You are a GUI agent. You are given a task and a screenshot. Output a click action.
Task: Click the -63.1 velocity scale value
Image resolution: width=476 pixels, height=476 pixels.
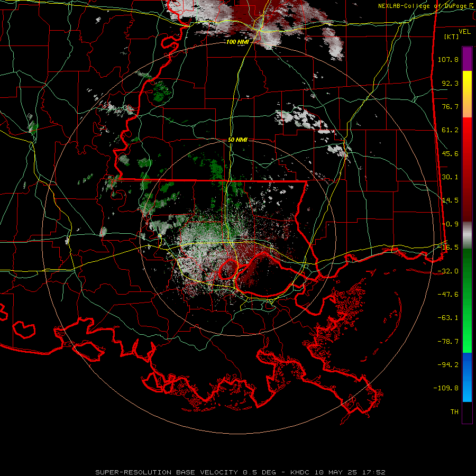pos(448,318)
